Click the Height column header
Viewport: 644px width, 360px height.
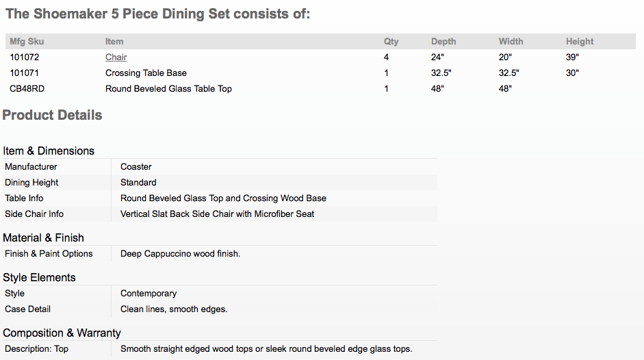[580, 42]
